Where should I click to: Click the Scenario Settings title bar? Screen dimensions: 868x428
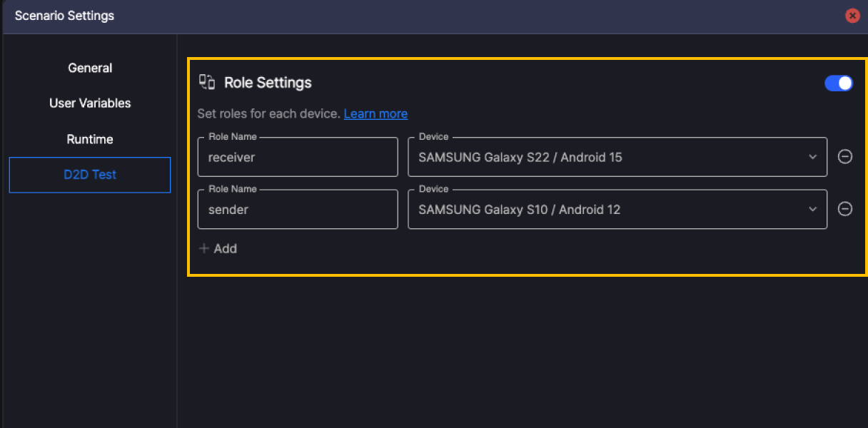pos(428,16)
